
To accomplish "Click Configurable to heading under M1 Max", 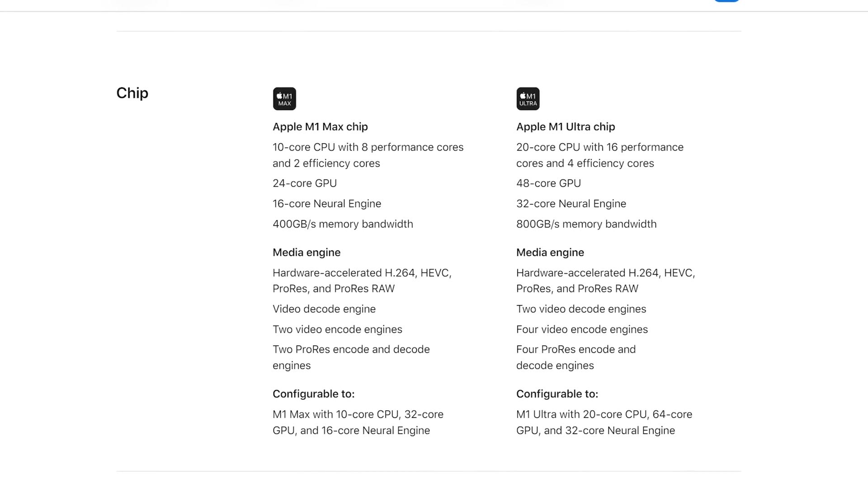I will (x=314, y=394).
